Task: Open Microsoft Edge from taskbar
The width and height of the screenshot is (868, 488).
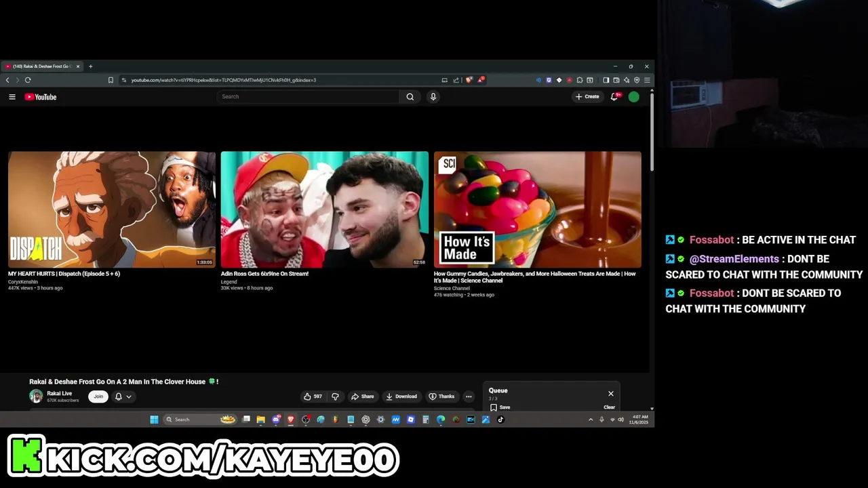Action: tap(441, 420)
